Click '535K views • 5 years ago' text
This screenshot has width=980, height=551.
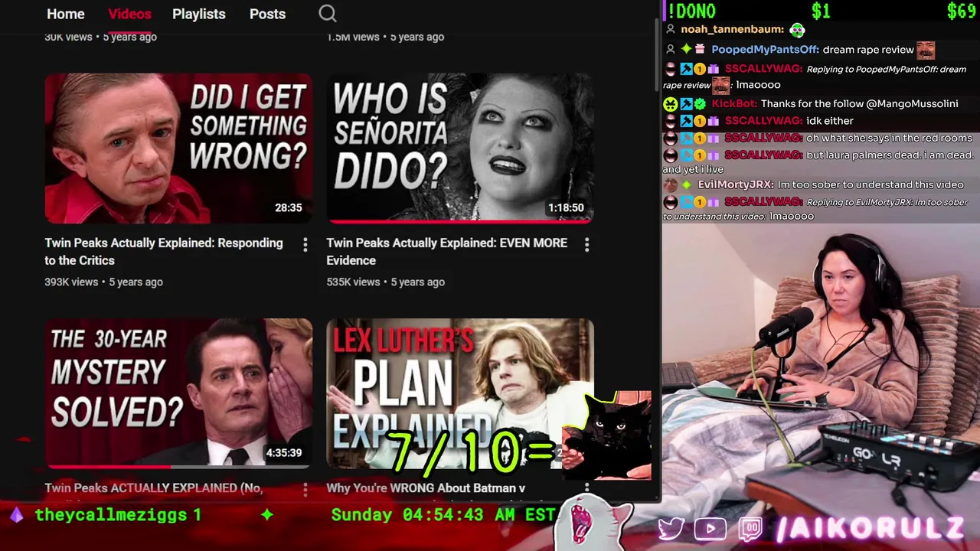385,282
